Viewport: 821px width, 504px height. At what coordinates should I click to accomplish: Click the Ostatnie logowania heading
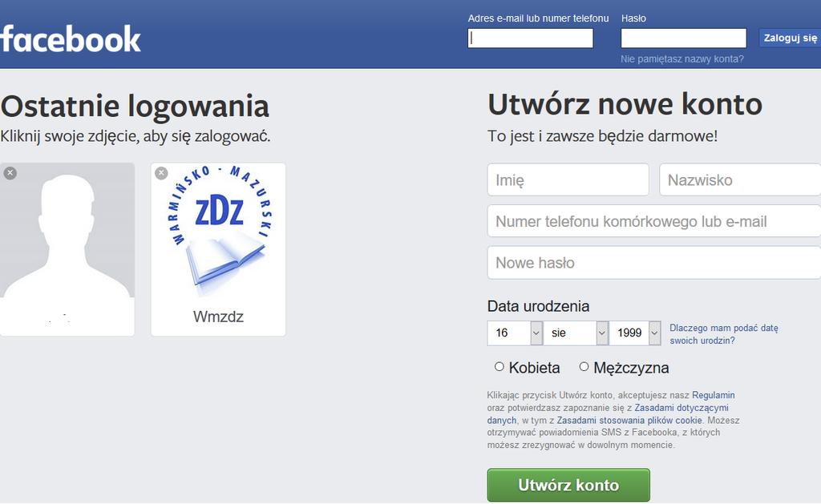pyautogui.click(x=135, y=106)
